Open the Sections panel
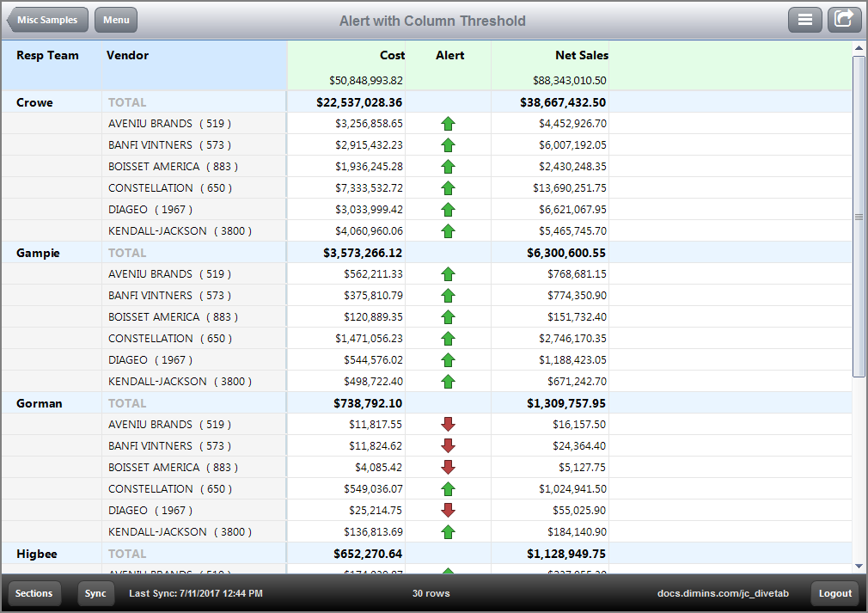This screenshot has height=613, width=868. [34, 593]
